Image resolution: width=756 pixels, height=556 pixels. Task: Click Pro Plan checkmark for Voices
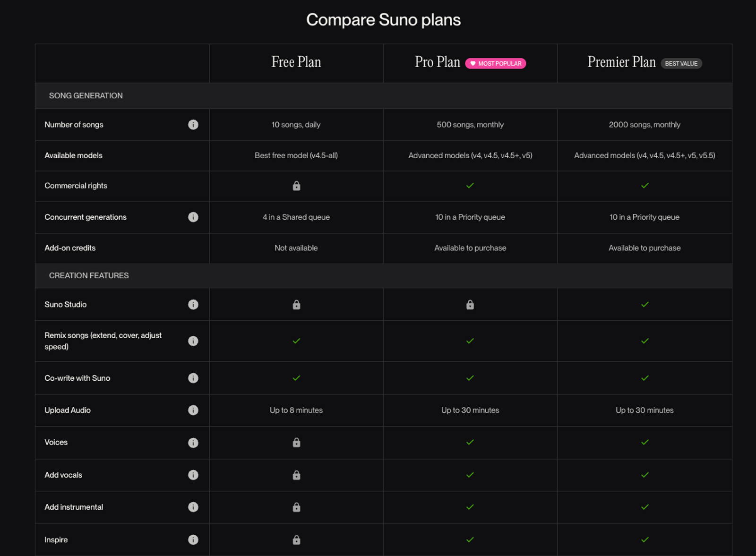point(470,442)
